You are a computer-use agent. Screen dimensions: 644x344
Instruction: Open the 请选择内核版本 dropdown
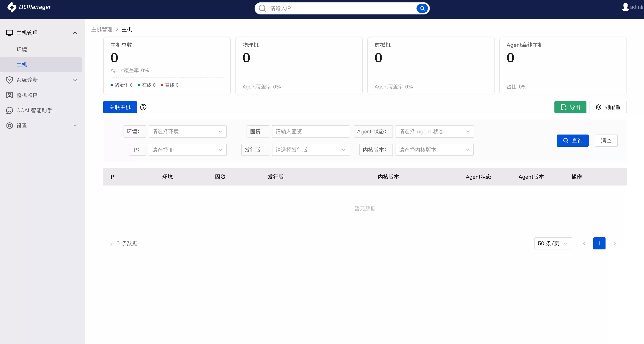tap(434, 150)
